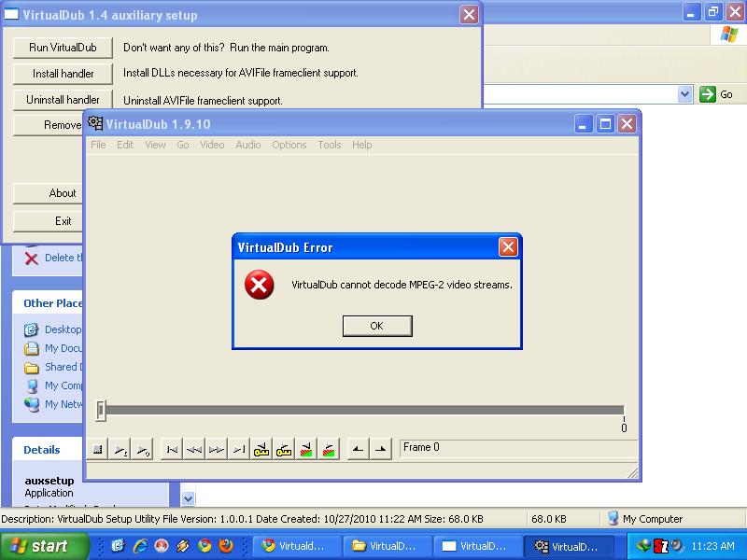Screen dimensions: 747x560
Task: Open the File menu in VirtualDub
Action: 98,145
